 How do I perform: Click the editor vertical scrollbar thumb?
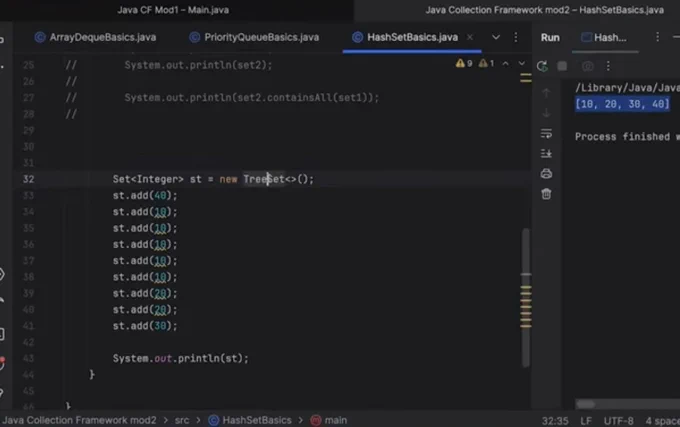(526, 297)
